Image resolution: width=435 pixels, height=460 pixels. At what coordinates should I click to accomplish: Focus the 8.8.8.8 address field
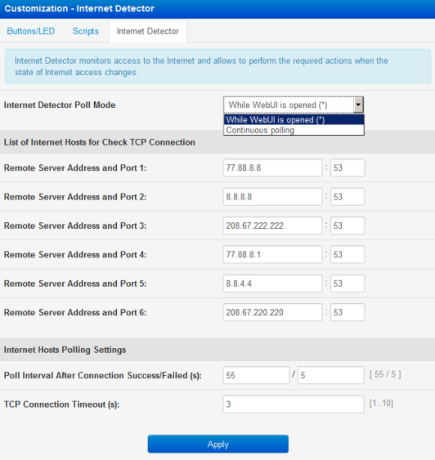pyautogui.click(x=273, y=197)
